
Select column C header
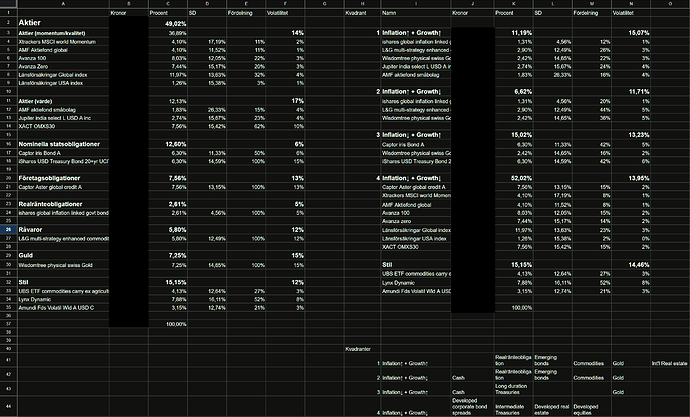(x=168, y=4)
